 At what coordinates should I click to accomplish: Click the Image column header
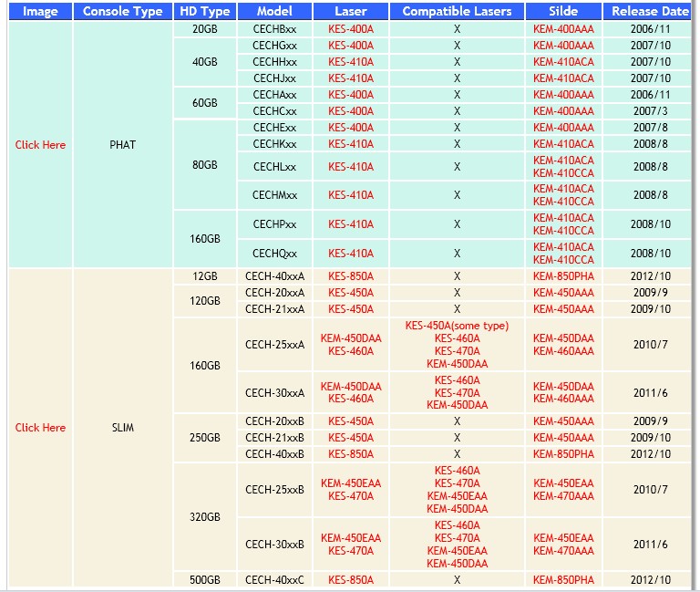[x=40, y=11]
